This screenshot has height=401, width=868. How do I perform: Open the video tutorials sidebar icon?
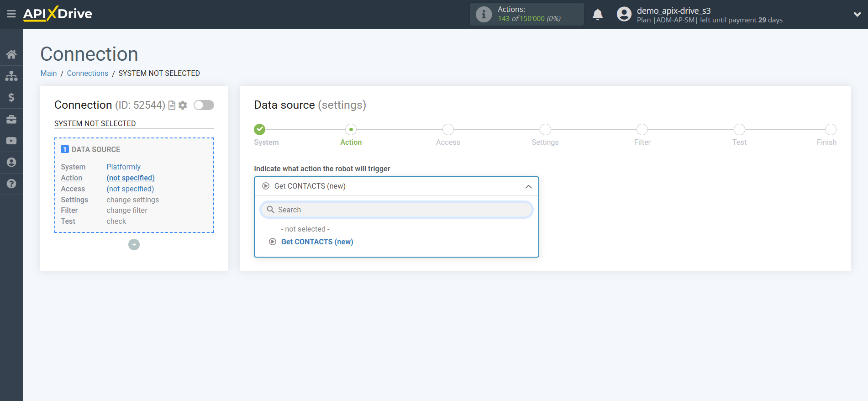click(11, 141)
